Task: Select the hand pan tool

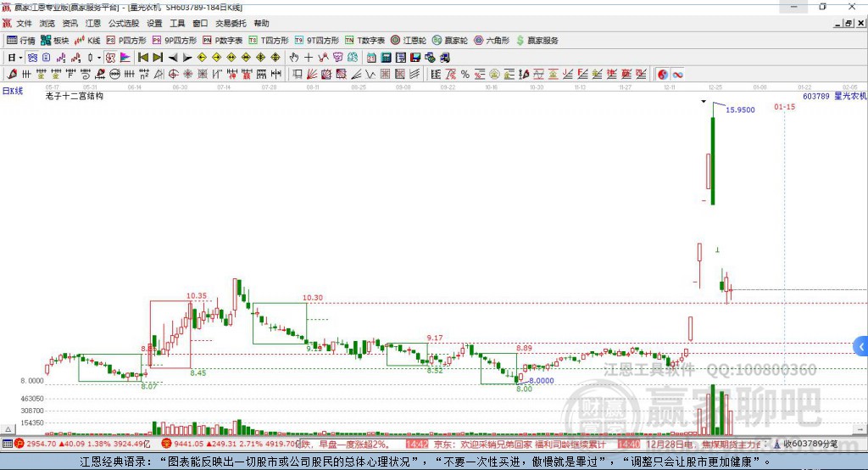Action: coord(294,58)
